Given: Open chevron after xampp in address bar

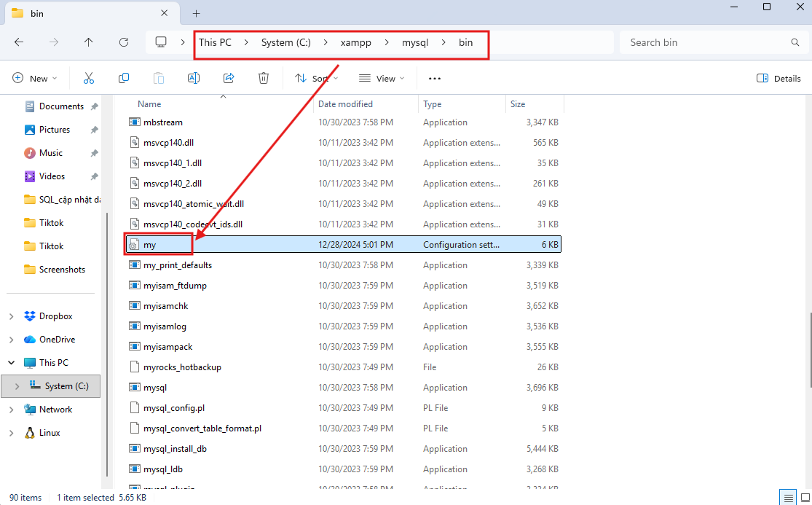Looking at the screenshot, I should 387,42.
